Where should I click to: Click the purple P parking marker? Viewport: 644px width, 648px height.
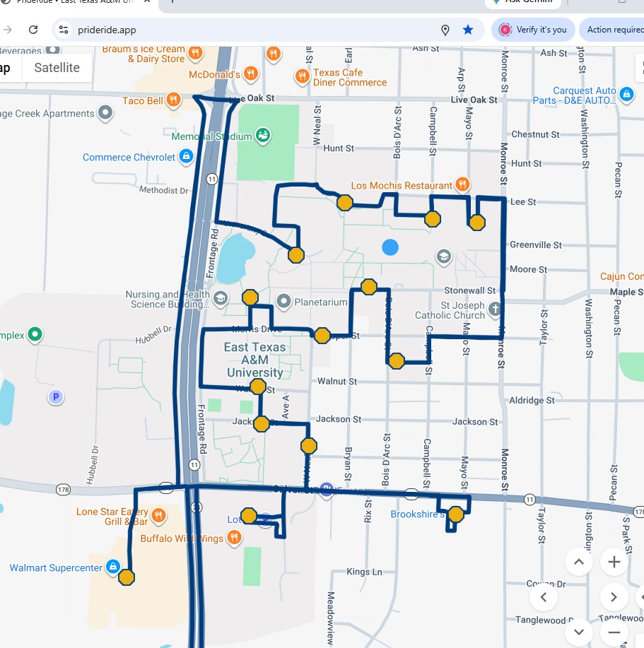(56, 397)
